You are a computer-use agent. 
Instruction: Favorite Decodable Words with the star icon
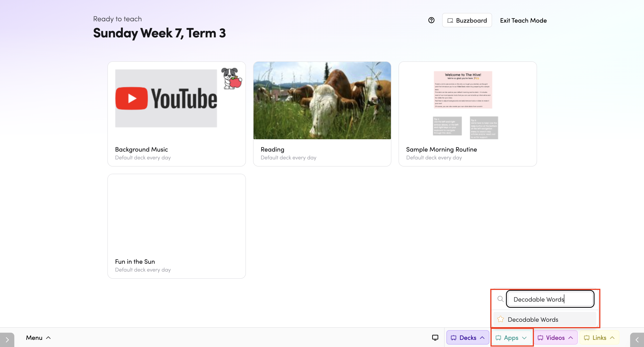click(501, 319)
